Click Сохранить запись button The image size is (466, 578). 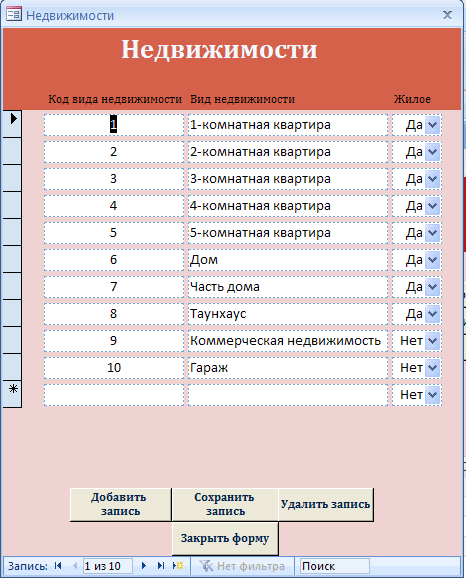point(225,505)
